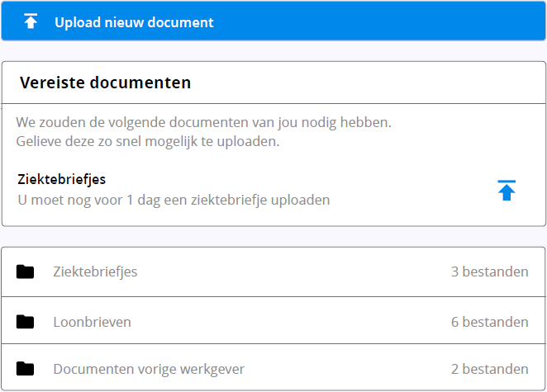Open the Documenten vorige werkgever folder icon
547x392 pixels.
25,369
